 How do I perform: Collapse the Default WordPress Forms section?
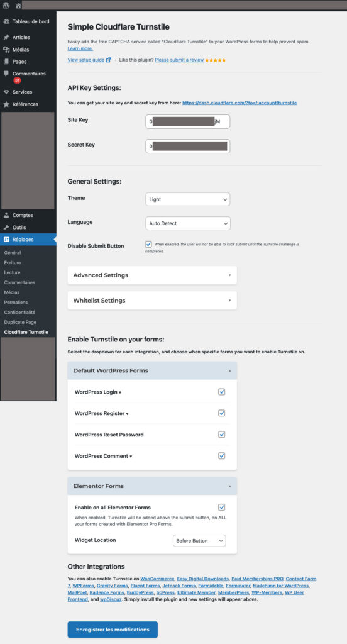pos(152,370)
